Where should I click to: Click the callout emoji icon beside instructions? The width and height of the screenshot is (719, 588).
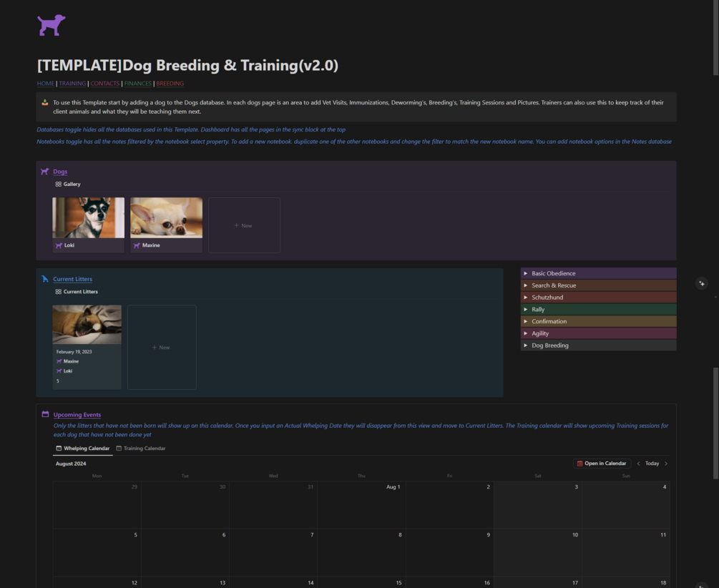[x=45, y=102]
